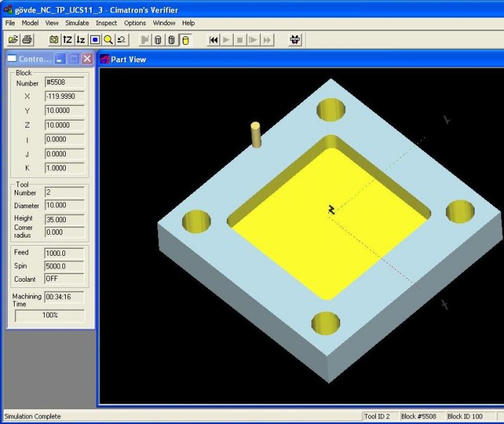Click the camera snapshot toolbar icon
Viewport: 504px width, 424px height.
54,40
